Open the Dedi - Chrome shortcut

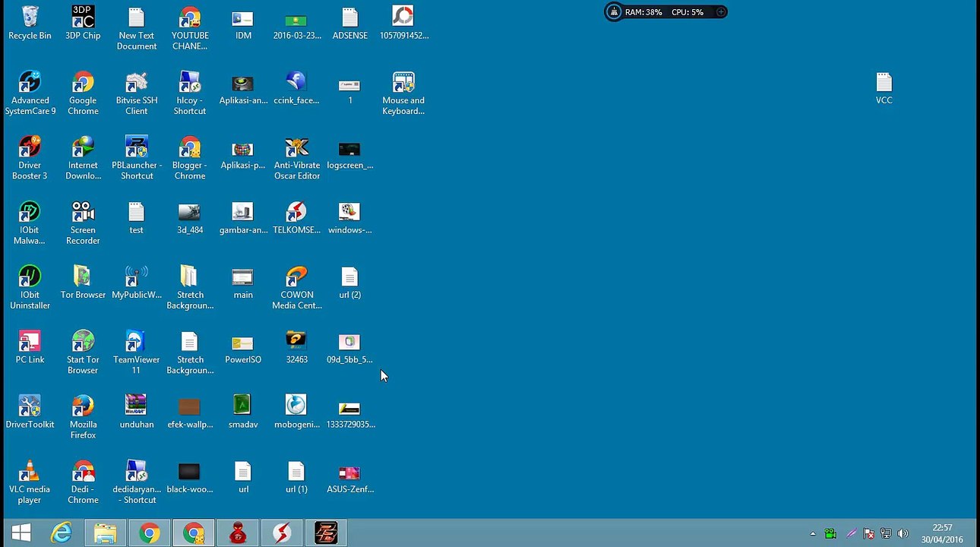[83, 482]
